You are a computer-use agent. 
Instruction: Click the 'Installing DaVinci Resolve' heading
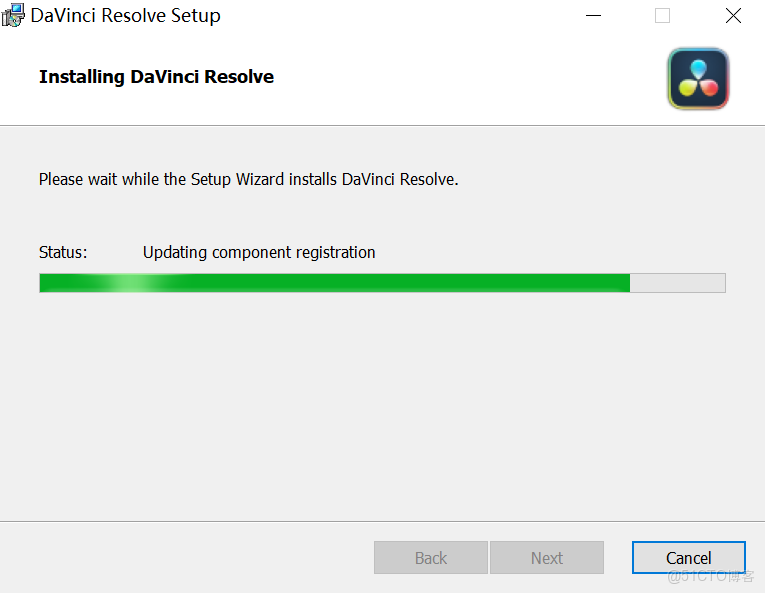[x=156, y=77]
